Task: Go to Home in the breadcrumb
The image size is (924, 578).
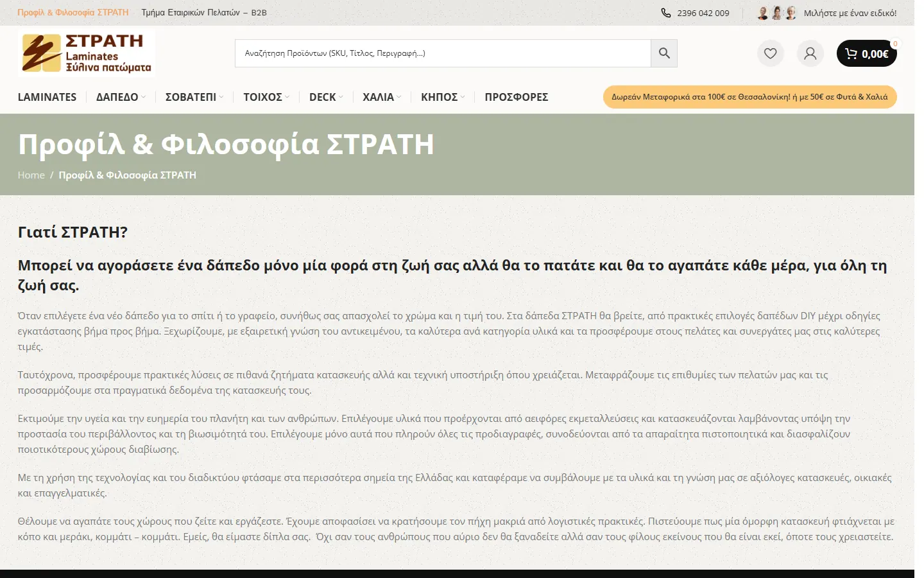Action: [31, 175]
